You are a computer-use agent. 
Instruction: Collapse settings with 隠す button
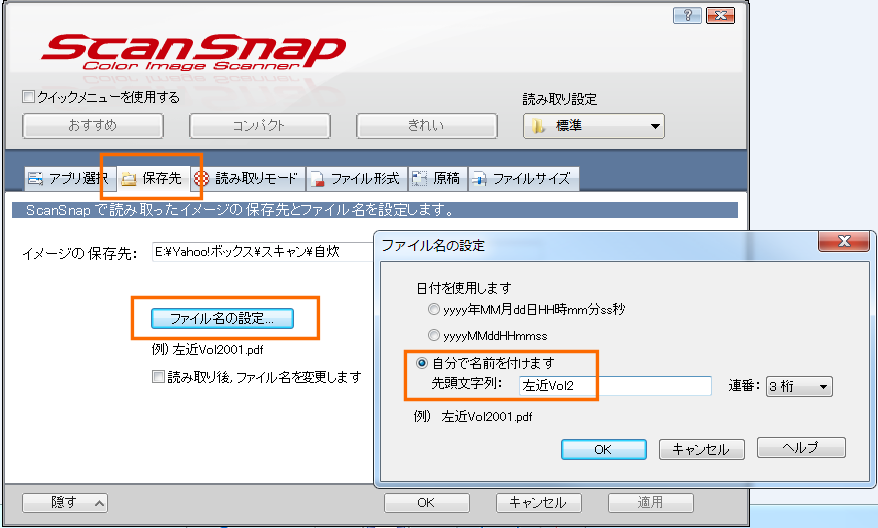65,503
